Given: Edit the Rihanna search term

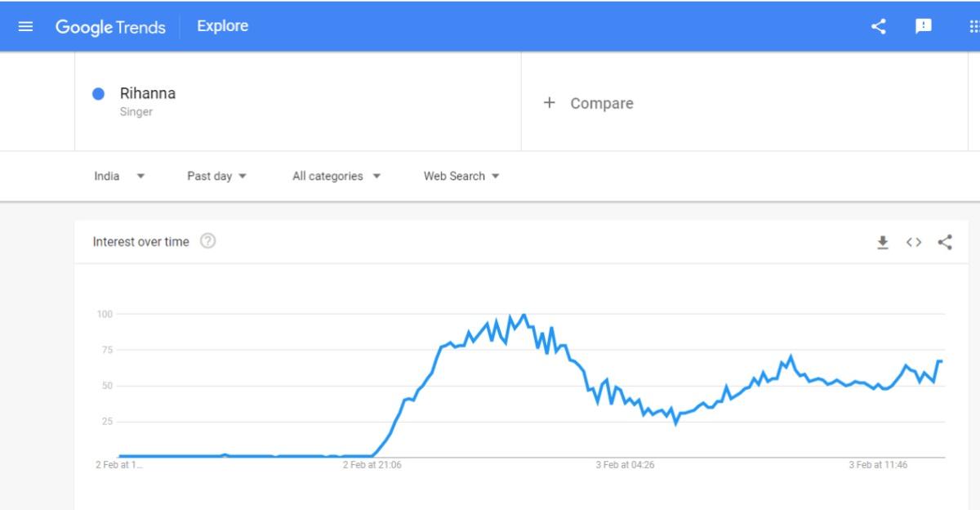Looking at the screenshot, I should [148, 93].
